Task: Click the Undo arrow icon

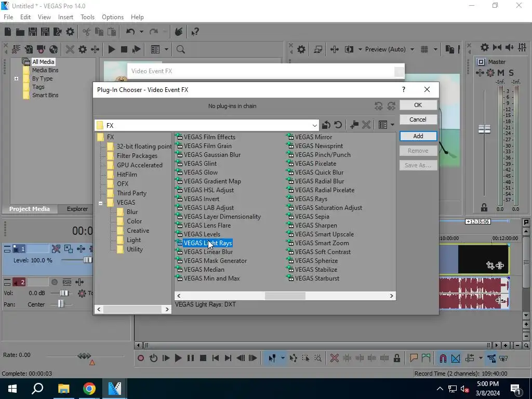Action: [x=130, y=32]
